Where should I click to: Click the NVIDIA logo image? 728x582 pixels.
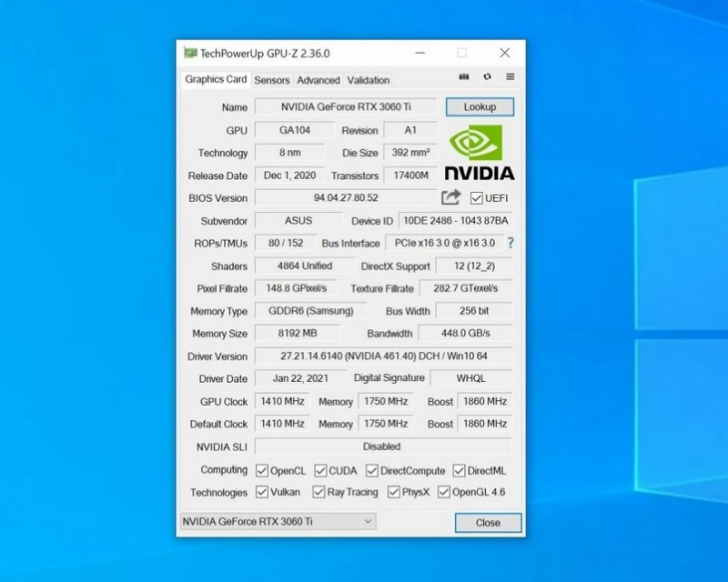[480, 152]
